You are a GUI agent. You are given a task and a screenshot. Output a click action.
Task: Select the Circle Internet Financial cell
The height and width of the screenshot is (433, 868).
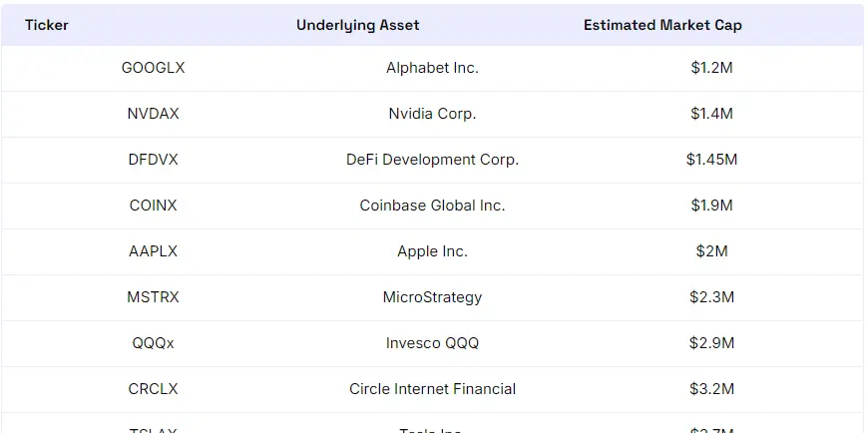(x=432, y=389)
